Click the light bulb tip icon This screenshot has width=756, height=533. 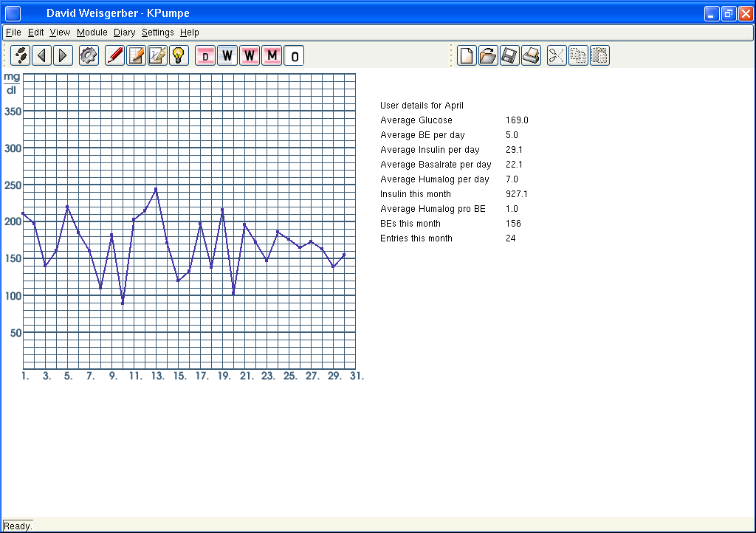coord(179,55)
